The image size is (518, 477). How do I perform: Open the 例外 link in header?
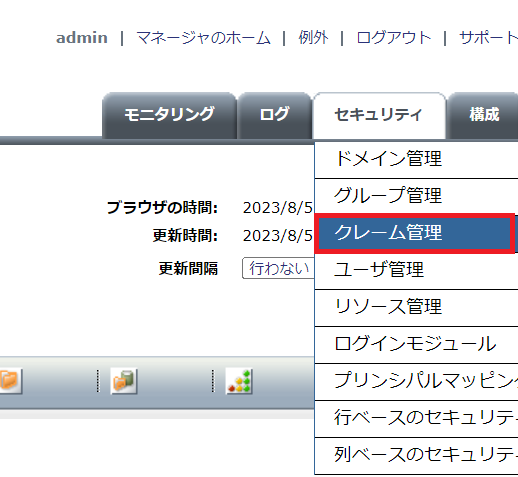(313, 38)
